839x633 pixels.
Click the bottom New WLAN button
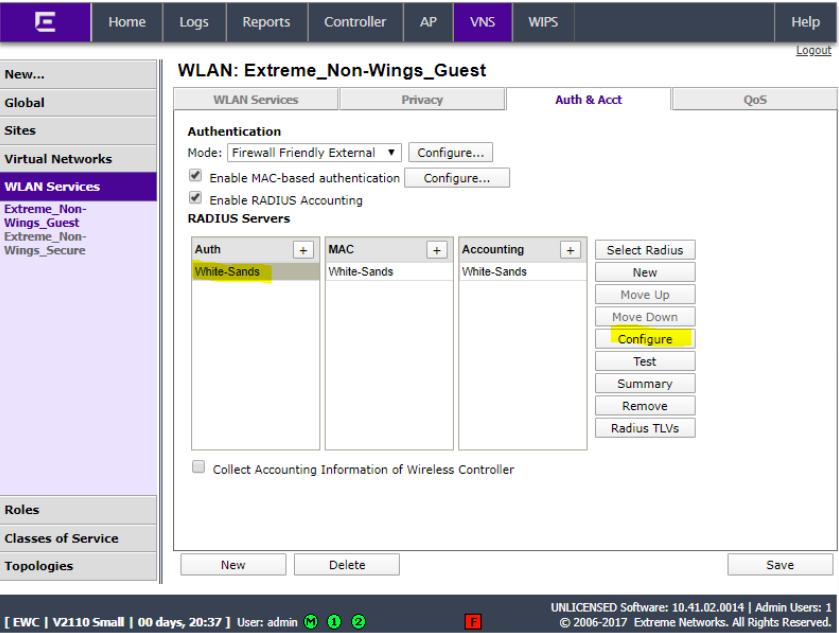[233, 565]
